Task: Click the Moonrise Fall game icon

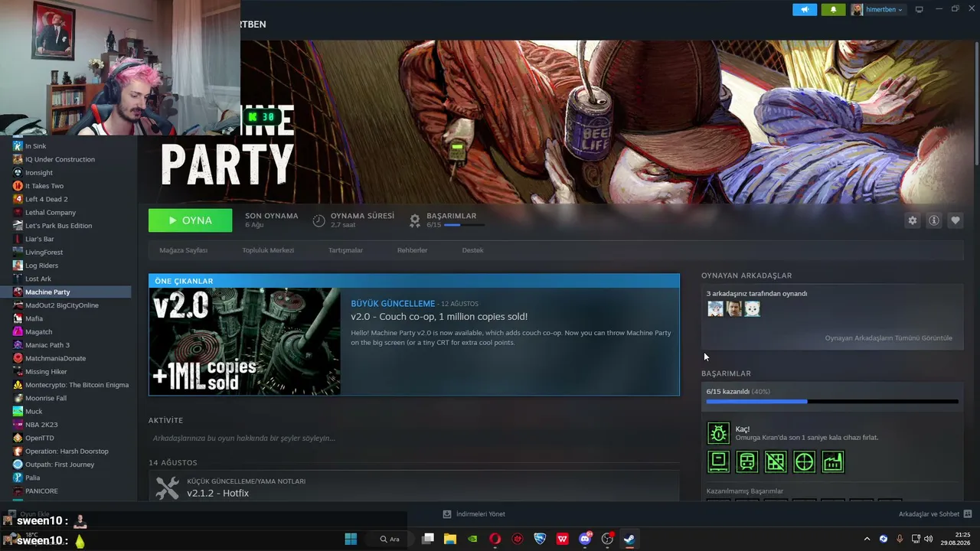Action: pyautogui.click(x=18, y=398)
